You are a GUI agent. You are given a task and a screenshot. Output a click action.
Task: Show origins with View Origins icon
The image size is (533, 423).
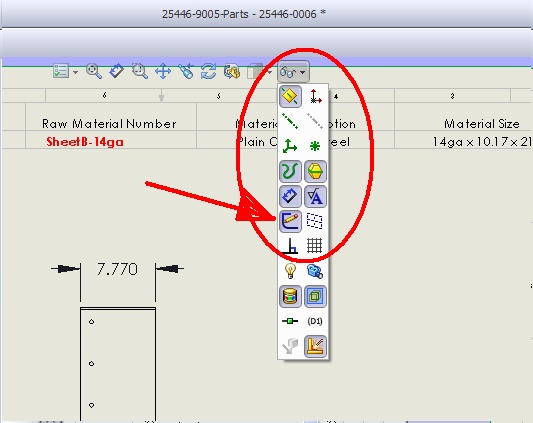315,97
